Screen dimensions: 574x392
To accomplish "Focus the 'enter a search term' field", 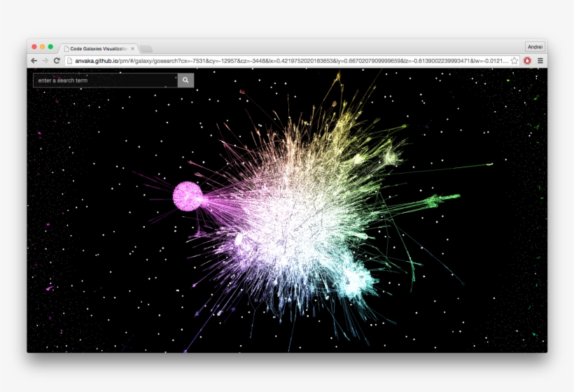I will (x=106, y=80).
